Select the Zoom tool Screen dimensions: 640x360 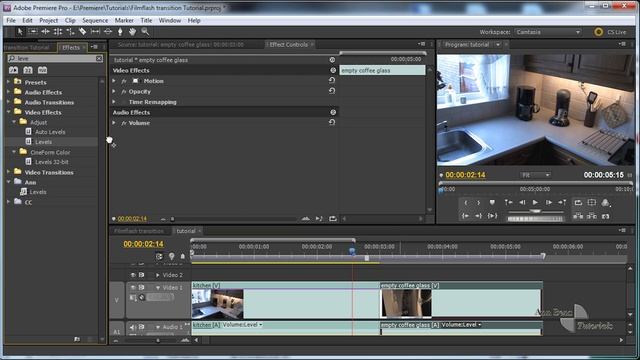145,32
